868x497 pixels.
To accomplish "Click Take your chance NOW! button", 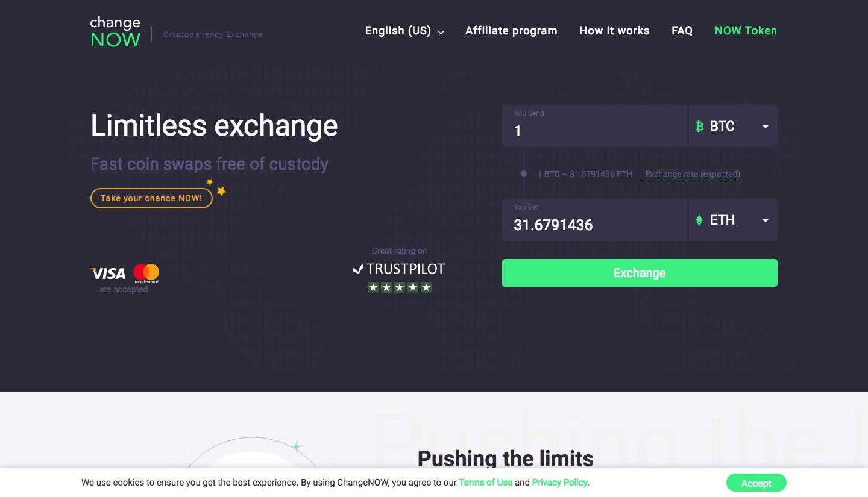I will pos(151,198).
